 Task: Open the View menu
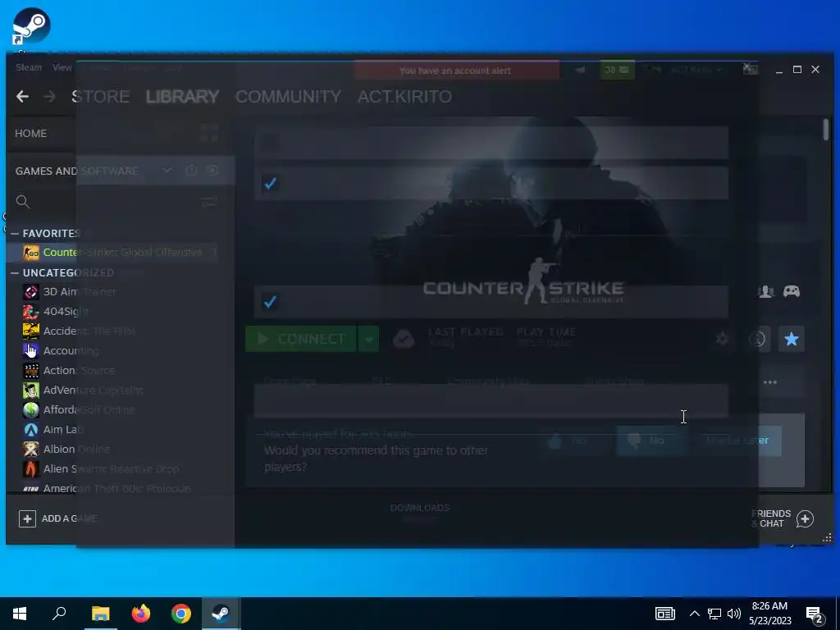click(x=62, y=67)
